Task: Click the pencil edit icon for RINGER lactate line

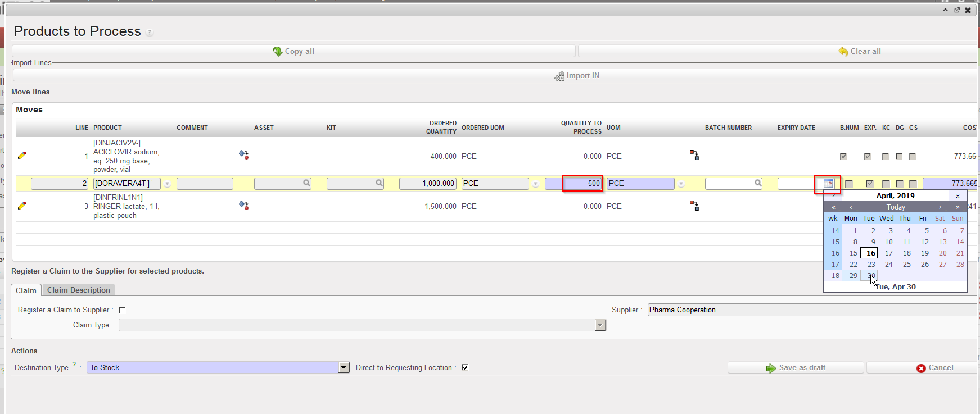Action: pyautogui.click(x=22, y=206)
